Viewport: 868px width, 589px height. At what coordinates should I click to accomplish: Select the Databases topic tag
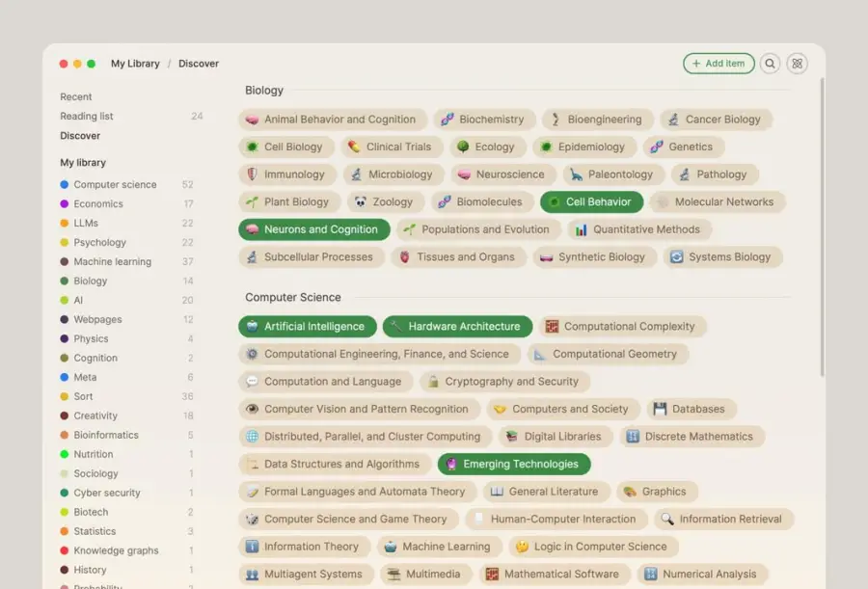coord(692,409)
